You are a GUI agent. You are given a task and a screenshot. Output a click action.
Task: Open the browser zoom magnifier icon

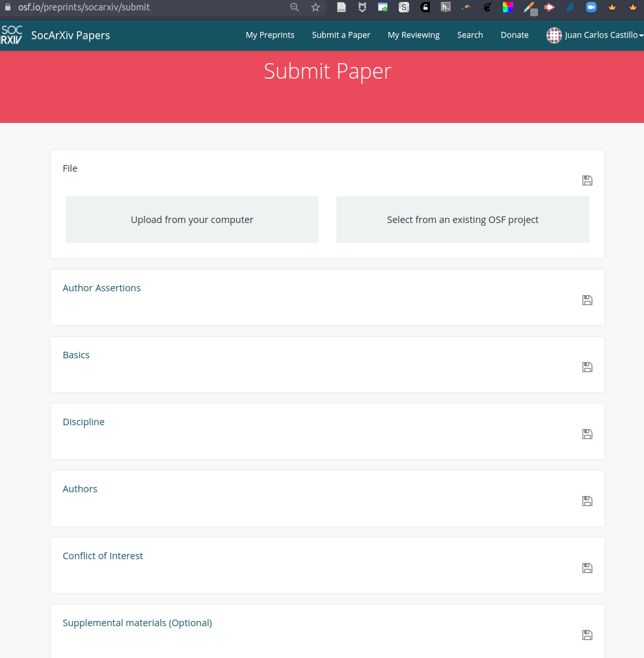[x=295, y=7]
